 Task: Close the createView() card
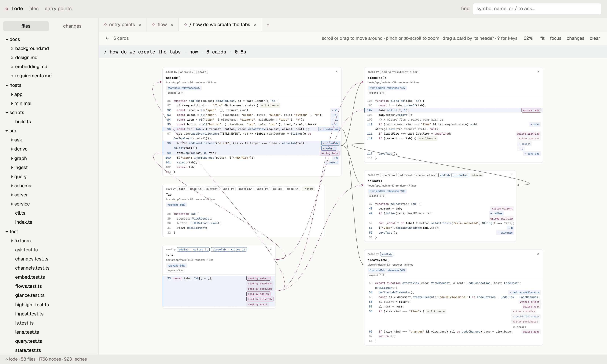[x=538, y=254]
